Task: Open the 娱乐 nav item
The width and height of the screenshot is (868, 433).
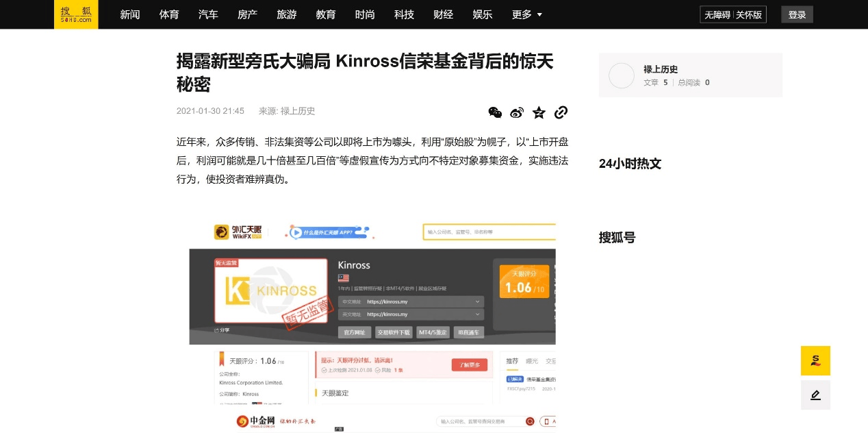Action: pos(483,14)
